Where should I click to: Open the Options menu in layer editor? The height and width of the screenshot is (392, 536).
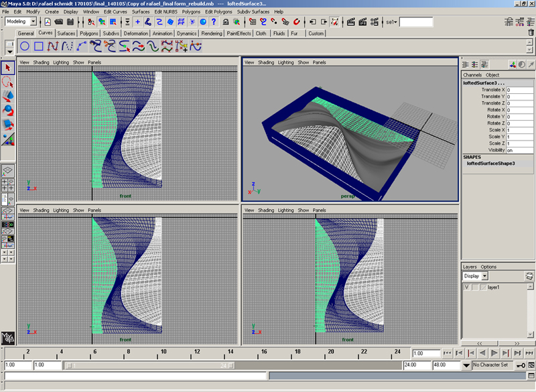488,267
